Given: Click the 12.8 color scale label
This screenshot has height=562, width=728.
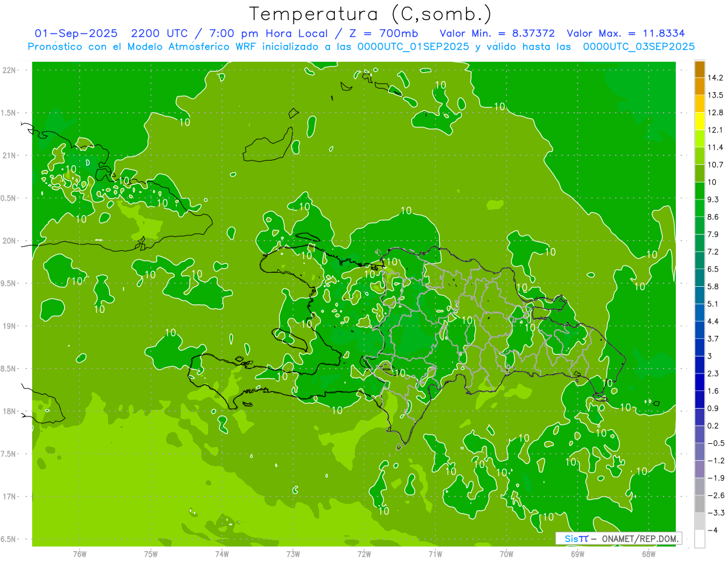Looking at the screenshot, I should pos(715,113).
